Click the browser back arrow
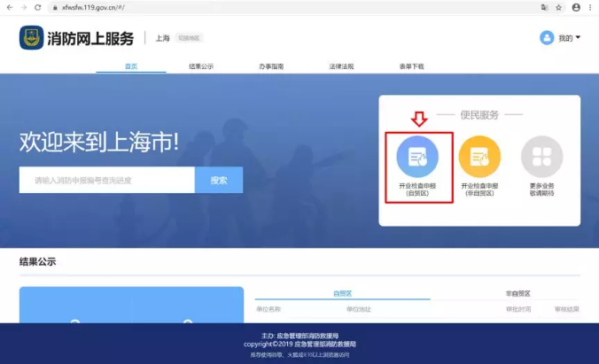This screenshot has width=599, height=364. pos(9,7)
